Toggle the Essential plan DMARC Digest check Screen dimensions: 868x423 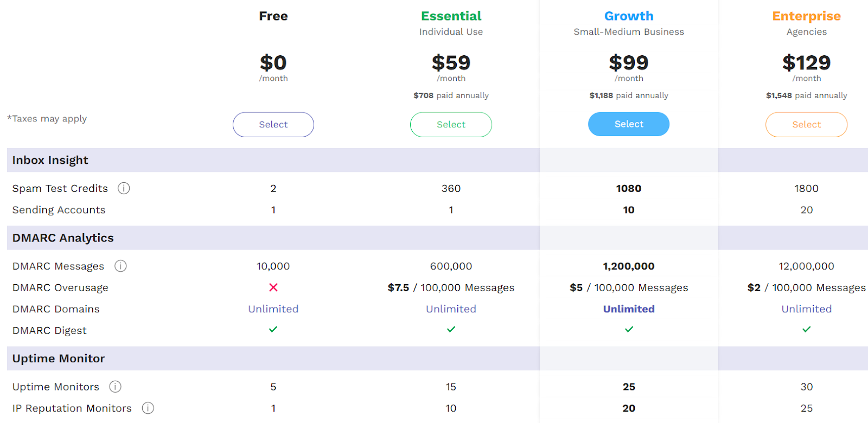451,329
